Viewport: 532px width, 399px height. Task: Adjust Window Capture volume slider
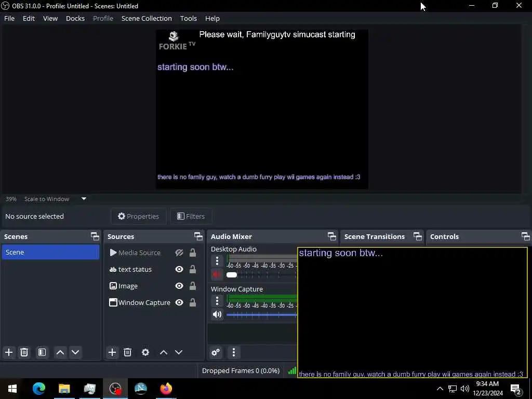click(262, 315)
